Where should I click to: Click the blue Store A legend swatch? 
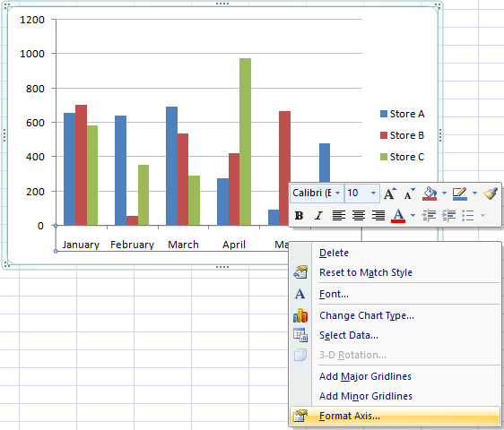coord(384,114)
